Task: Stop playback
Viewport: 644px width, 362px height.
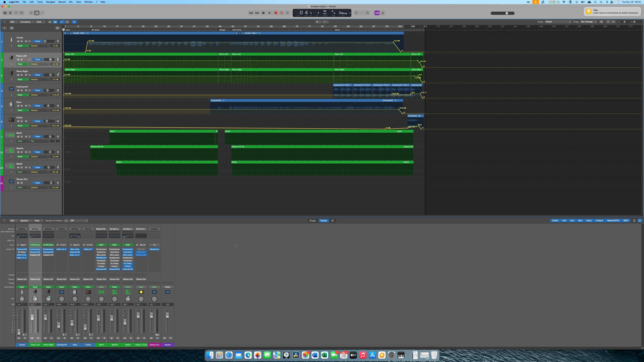Action: [x=263, y=13]
